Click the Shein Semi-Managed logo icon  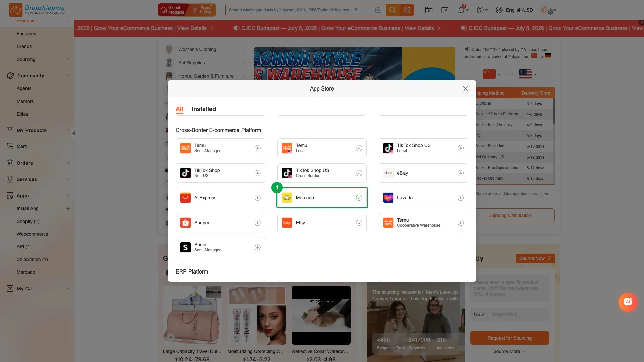click(x=185, y=247)
